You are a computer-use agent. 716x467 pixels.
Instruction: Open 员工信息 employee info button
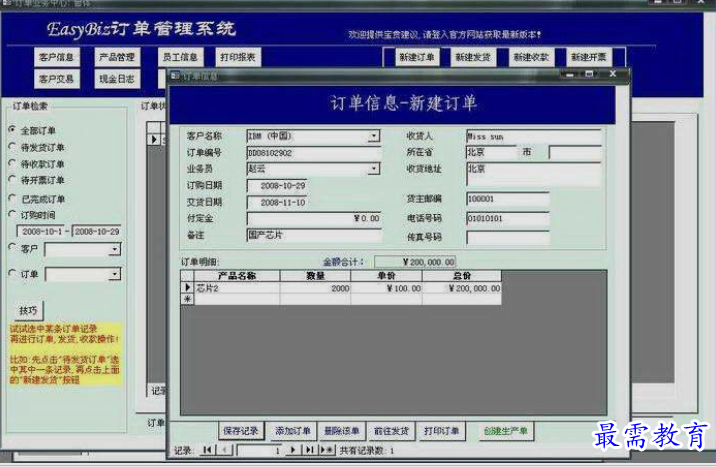click(180, 58)
